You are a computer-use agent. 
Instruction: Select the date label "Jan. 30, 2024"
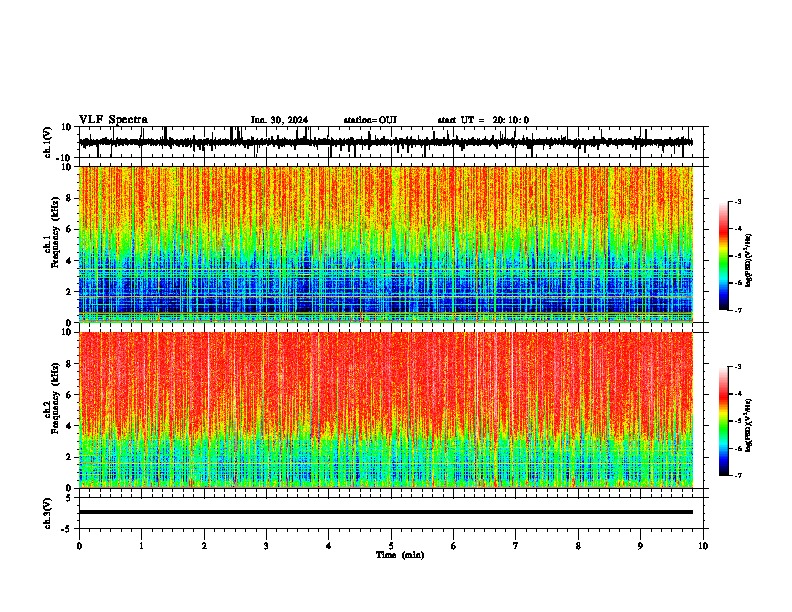279,120
